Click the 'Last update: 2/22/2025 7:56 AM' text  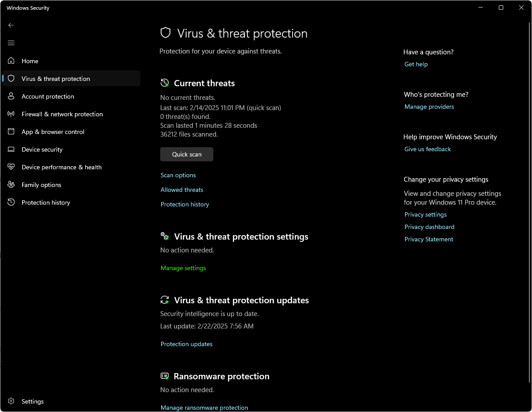pyautogui.click(x=207, y=326)
